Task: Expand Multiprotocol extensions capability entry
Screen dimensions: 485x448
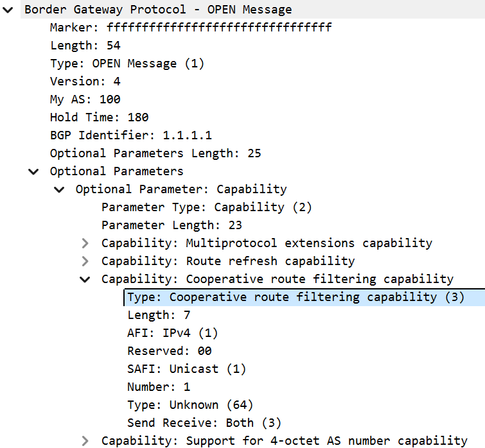Action: [x=85, y=243]
